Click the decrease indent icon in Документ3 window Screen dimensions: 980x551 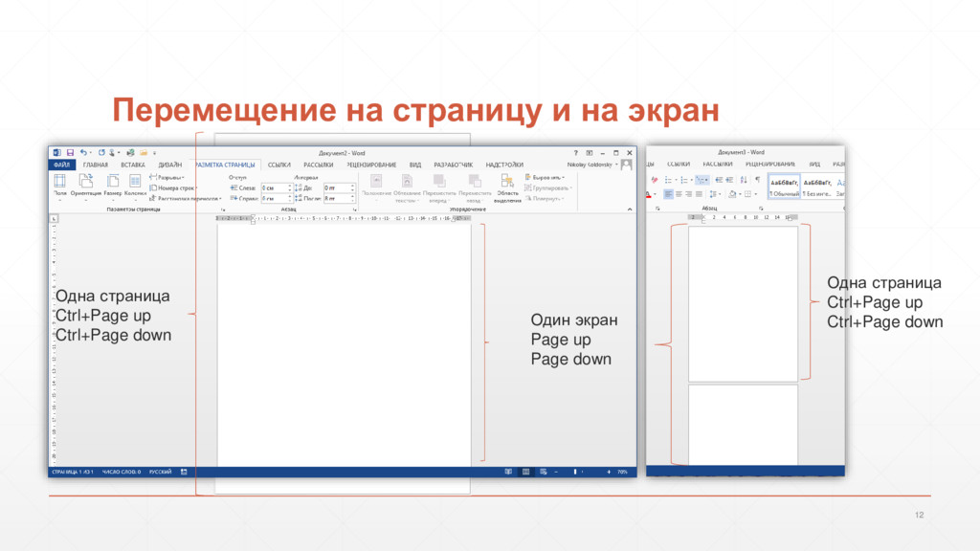click(x=719, y=180)
